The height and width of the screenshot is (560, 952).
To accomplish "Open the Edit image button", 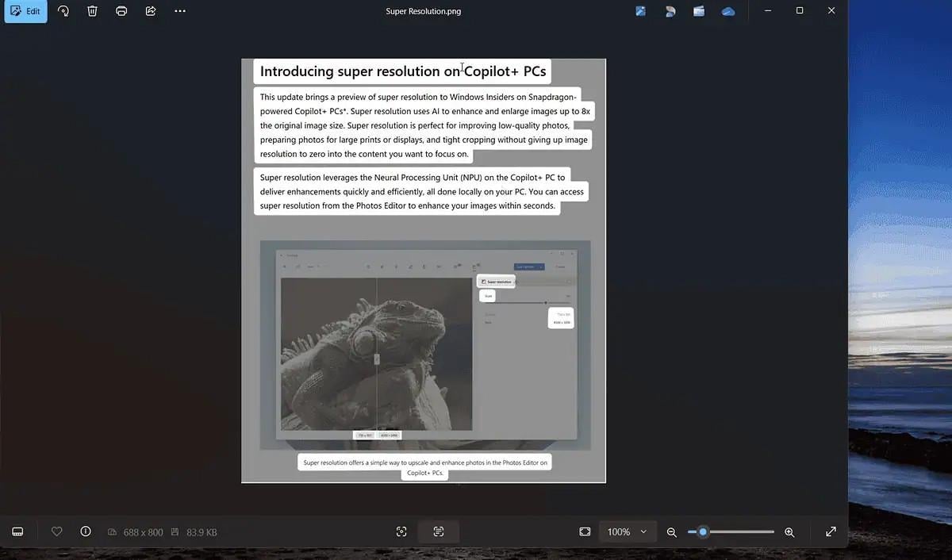I will (x=25, y=12).
